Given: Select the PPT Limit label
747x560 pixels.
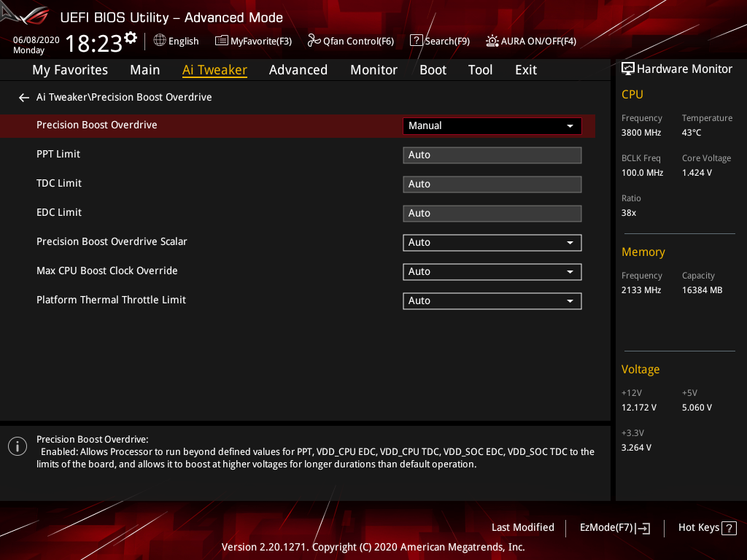Looking at the screenshot, I should click(58, 154).
